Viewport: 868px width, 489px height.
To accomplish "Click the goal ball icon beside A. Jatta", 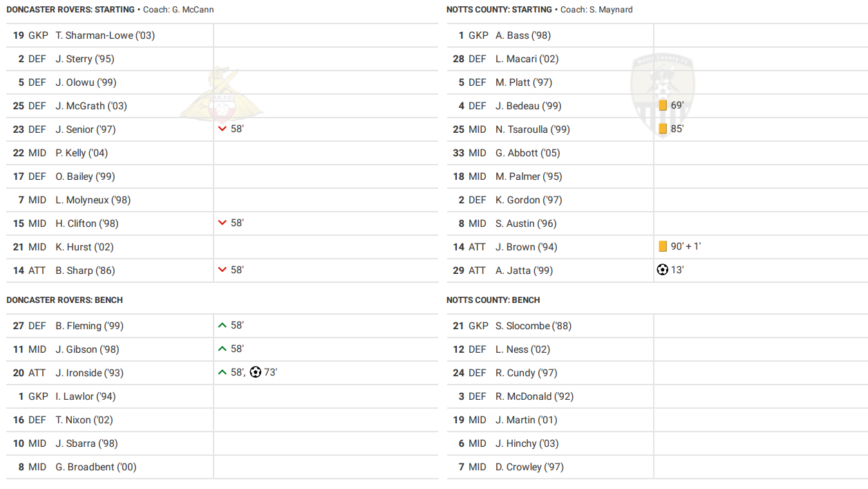I will click(662, 270).
